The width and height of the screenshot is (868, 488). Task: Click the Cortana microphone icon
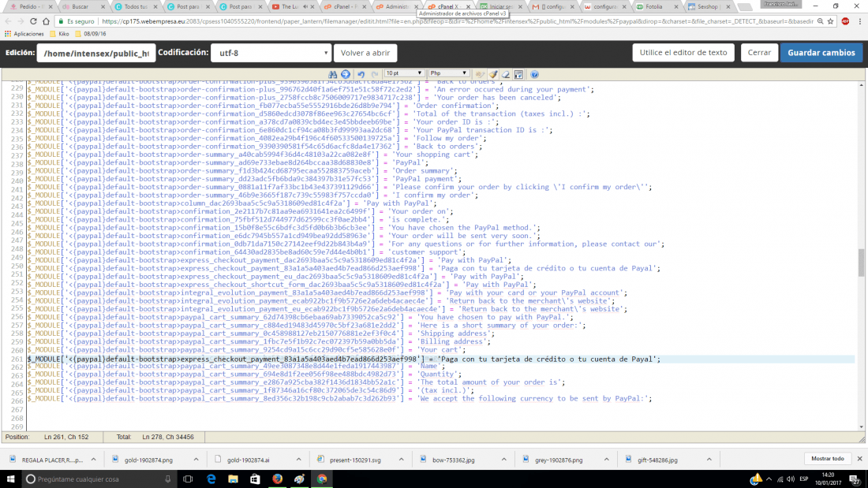tap(168, 479)
